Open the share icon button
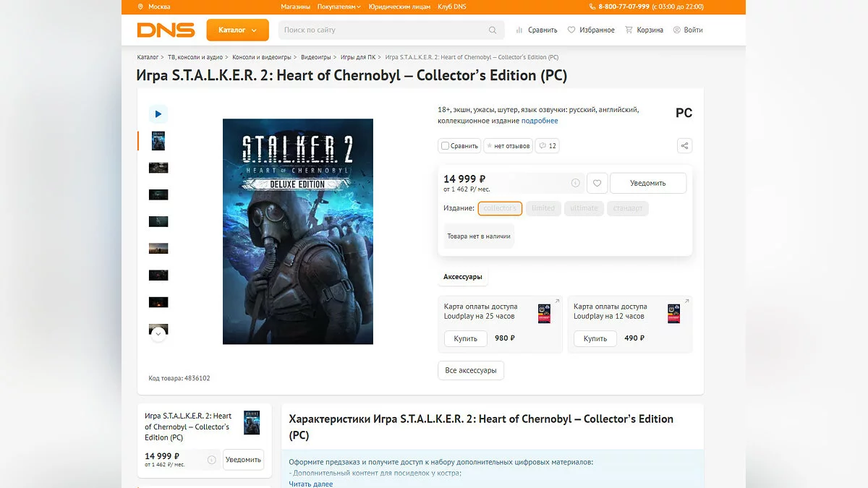The image size is (868, 488). click(x=684, y=146)
